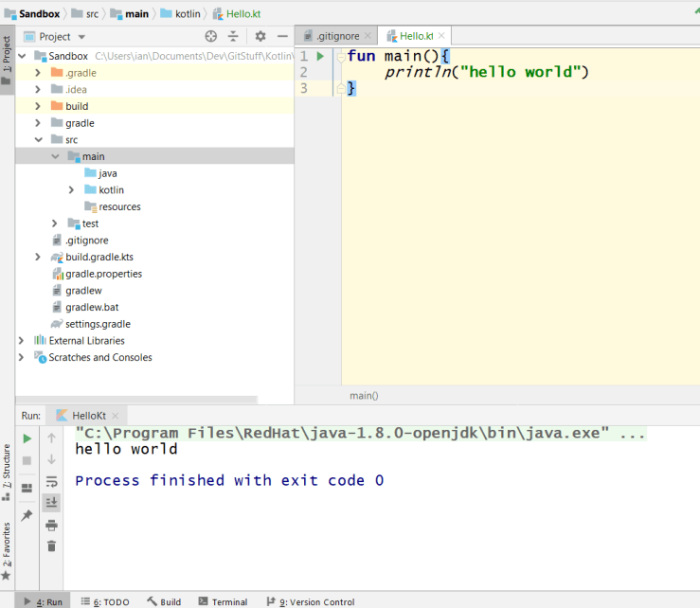Collapse all in Project panel

(x=233, y=36)
